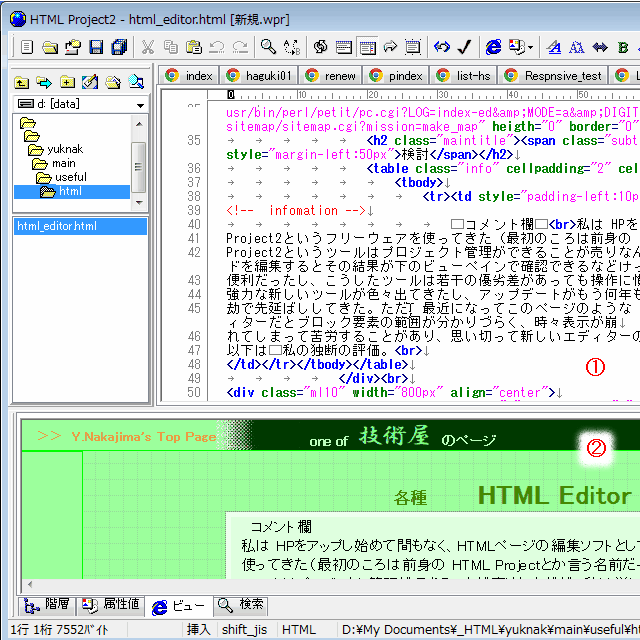Open the 階層 bottom panel tab
Image resolution: width=640 pixels, height=640 pixels.
coord(45,605)
